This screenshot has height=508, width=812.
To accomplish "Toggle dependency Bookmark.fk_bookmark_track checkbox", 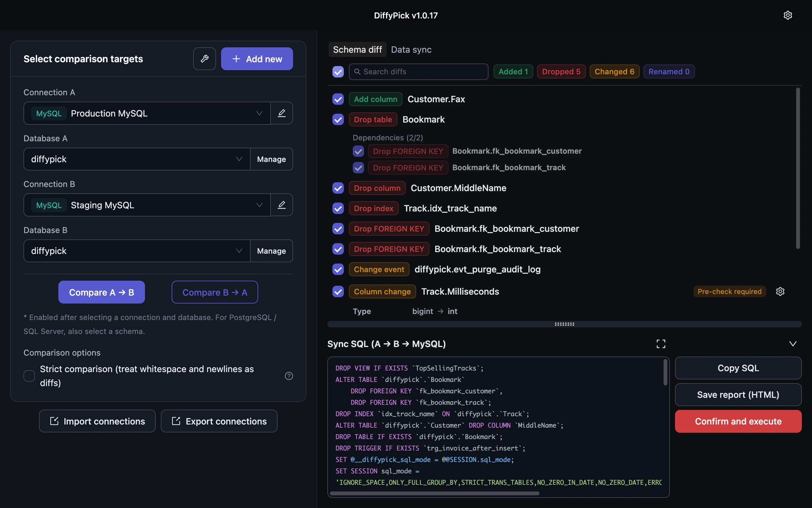I will (x=358, y=168).
